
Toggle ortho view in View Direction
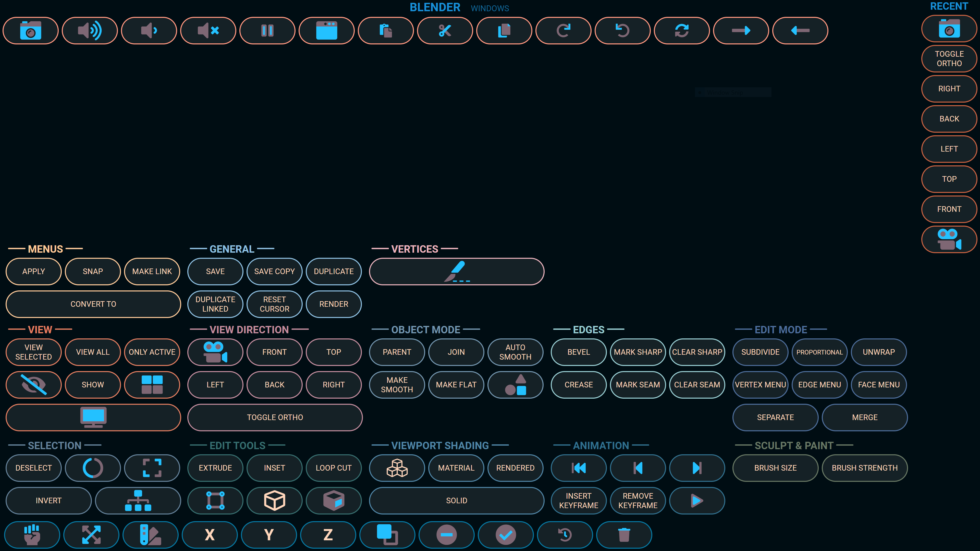275,418
